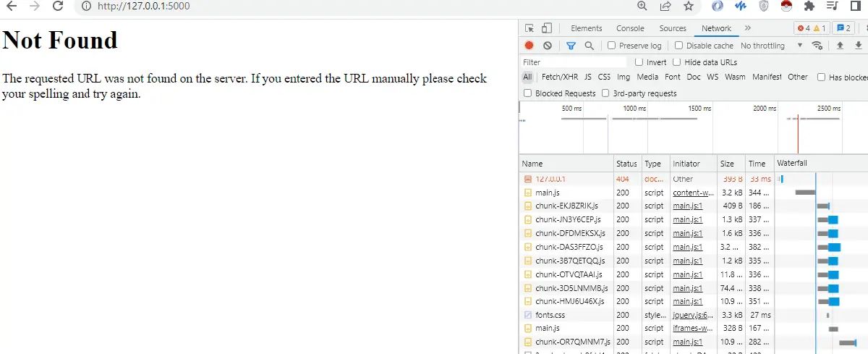
Task: Toggle the network filter funnel
Action: click(x=571, y=46)
